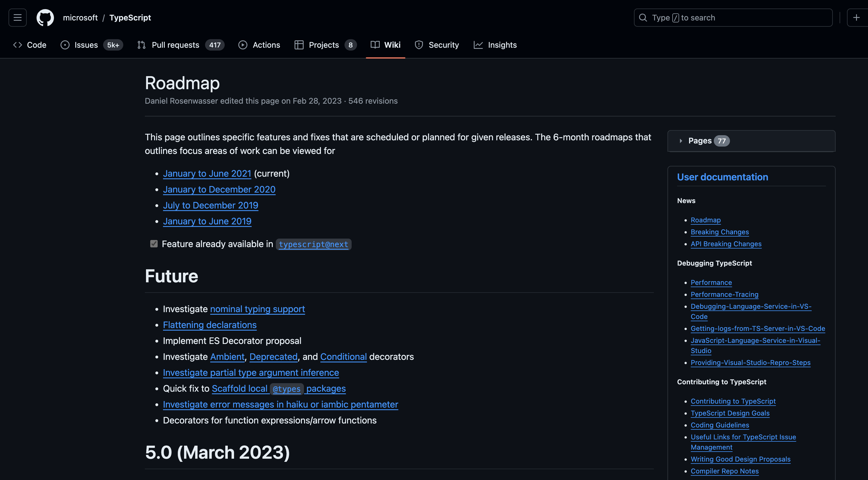The width and height of the screenshot is (868, 480).
Task: Open the Code tab
Action: pos(30,45)
